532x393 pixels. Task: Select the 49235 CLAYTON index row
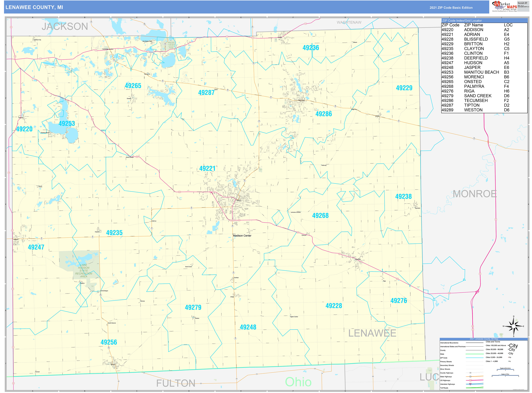point(475,49)
